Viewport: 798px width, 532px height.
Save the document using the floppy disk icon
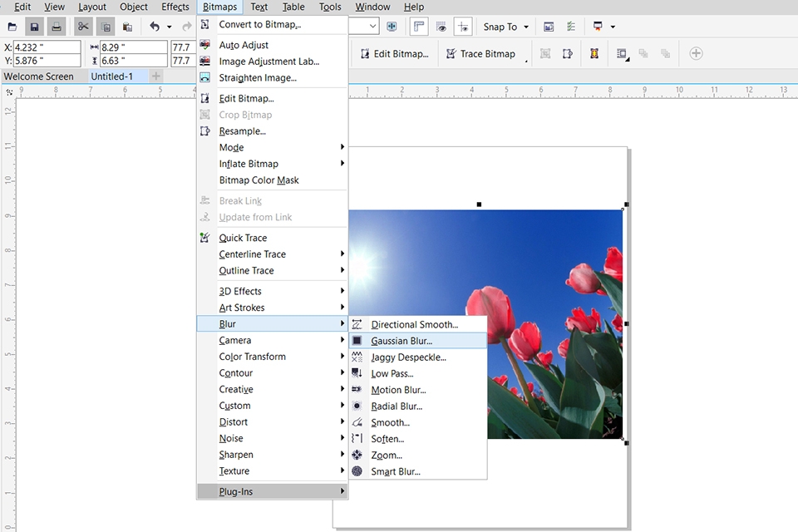[33, 26]
